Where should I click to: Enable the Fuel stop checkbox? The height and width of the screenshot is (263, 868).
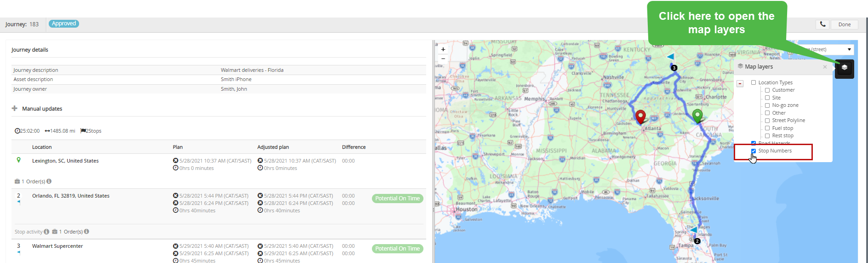click(x=767, y=128)
